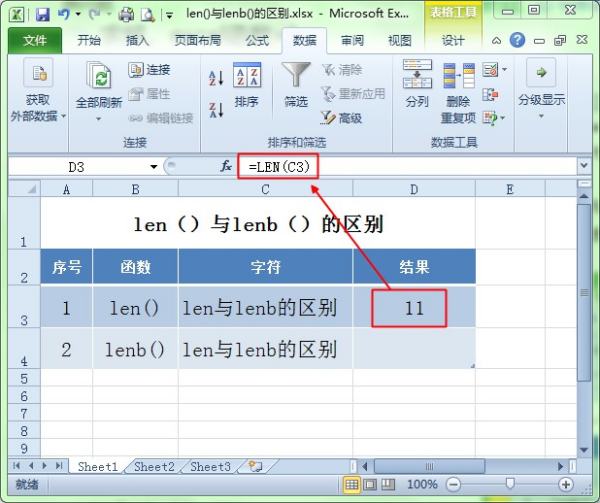Switch to Page Layout view
The image size is (600, 503).
click(x=370, y=485)
